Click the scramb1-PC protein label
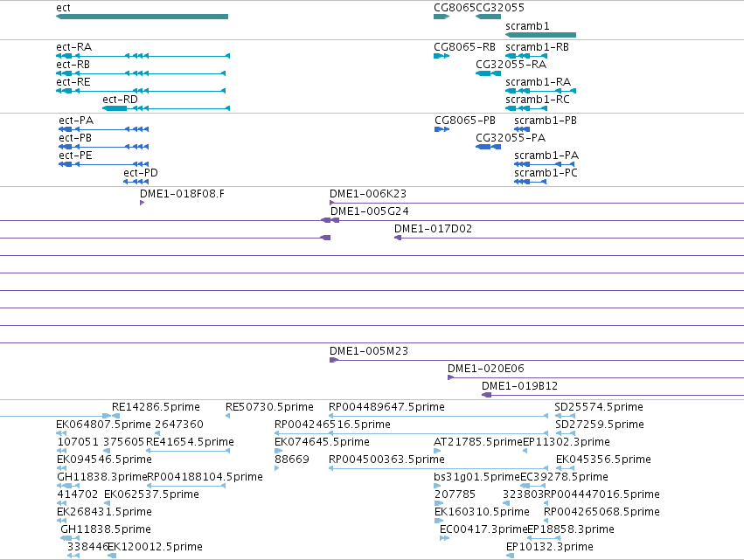 point(546,173)
